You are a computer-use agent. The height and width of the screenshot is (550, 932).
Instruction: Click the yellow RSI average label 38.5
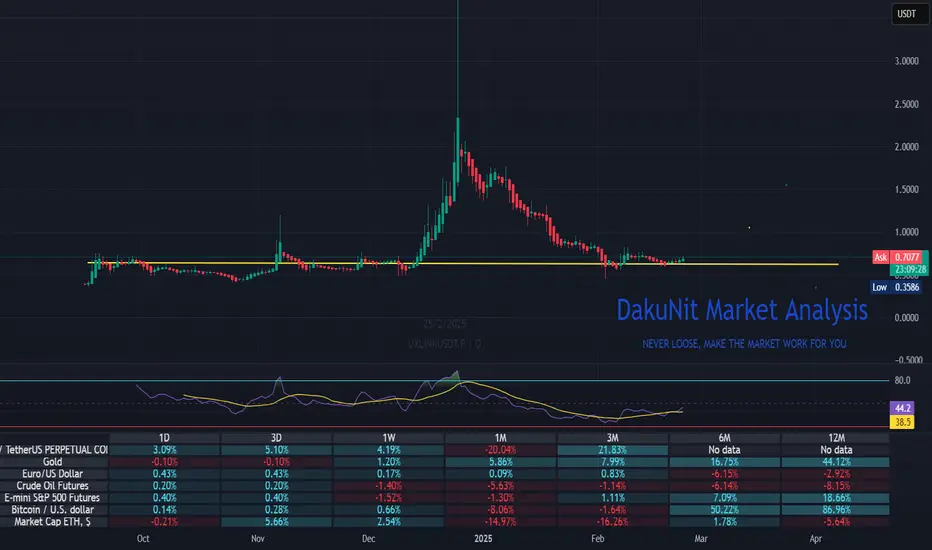click(902, 422)
